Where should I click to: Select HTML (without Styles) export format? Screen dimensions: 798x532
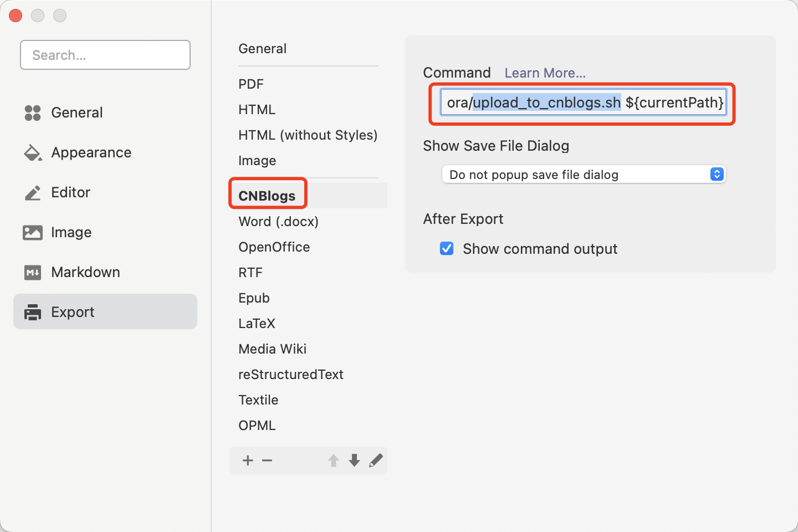[x=308, y=135]
